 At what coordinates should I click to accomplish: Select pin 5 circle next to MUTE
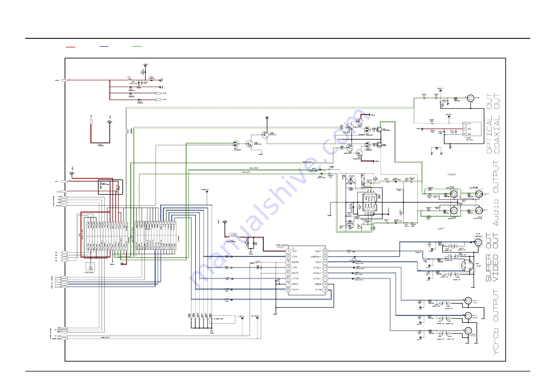[x=288, y=273]
